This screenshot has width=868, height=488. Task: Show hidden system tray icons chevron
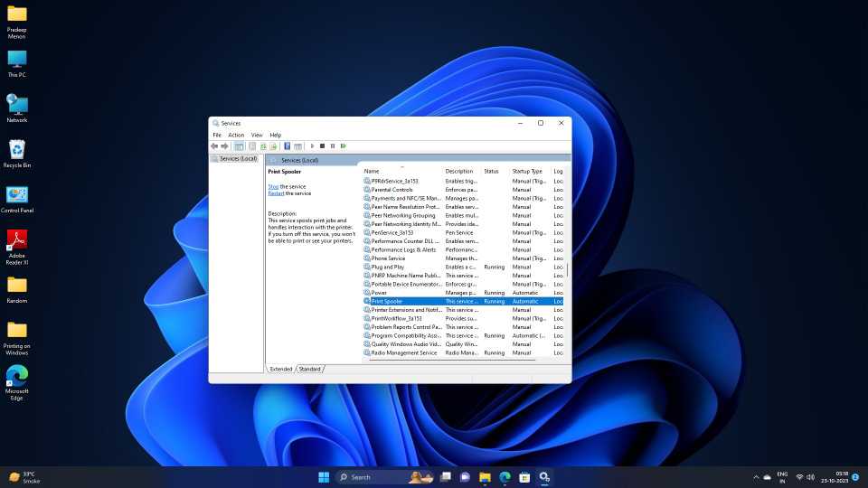tap(756, 477)
